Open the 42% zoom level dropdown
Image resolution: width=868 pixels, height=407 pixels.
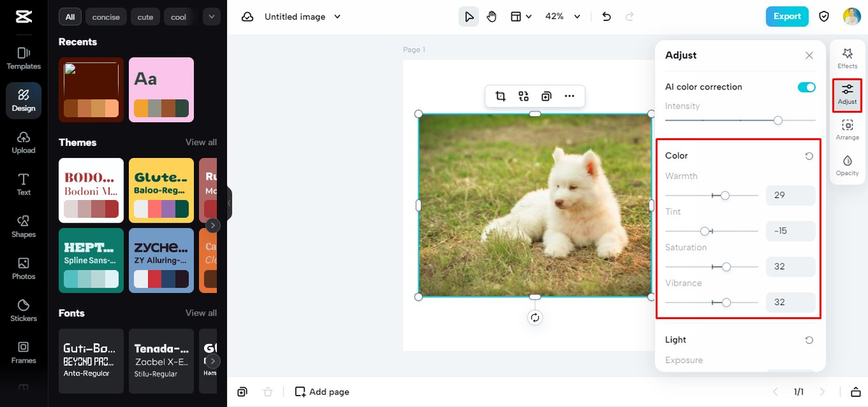point(563,16)
